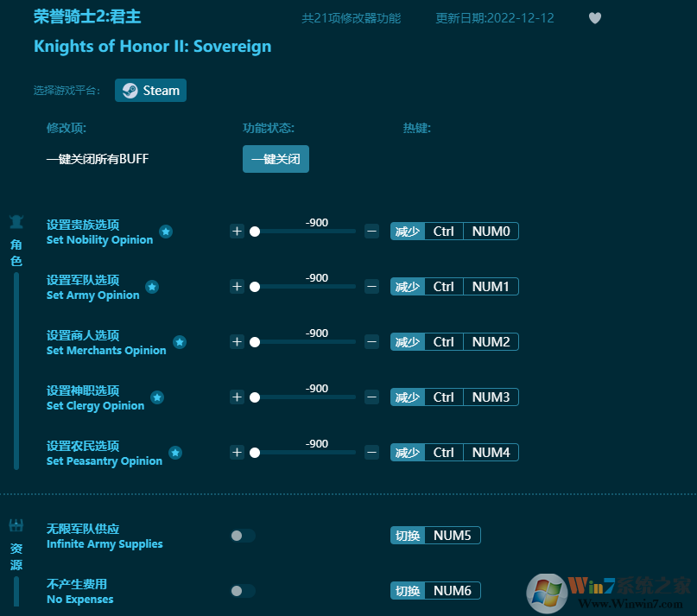Click the 切换 NUM5 hotkey button
This screenshot has width=697, height=616.
[435, 535]
